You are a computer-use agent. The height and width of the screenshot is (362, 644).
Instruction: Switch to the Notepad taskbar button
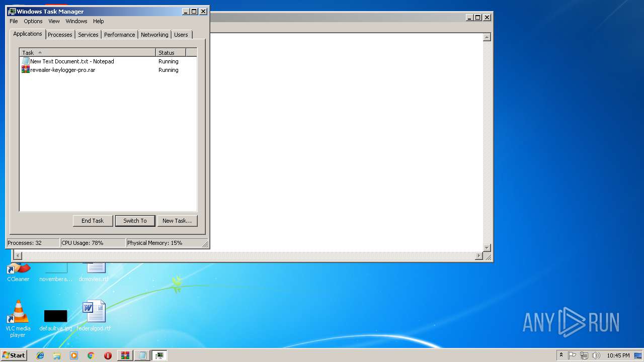tap(142, 355)
